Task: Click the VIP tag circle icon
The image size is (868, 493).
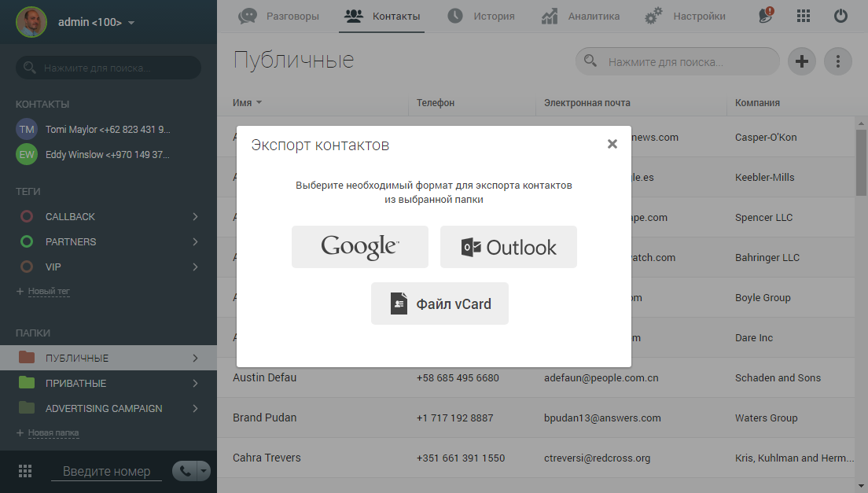Action: click(27, 267)
